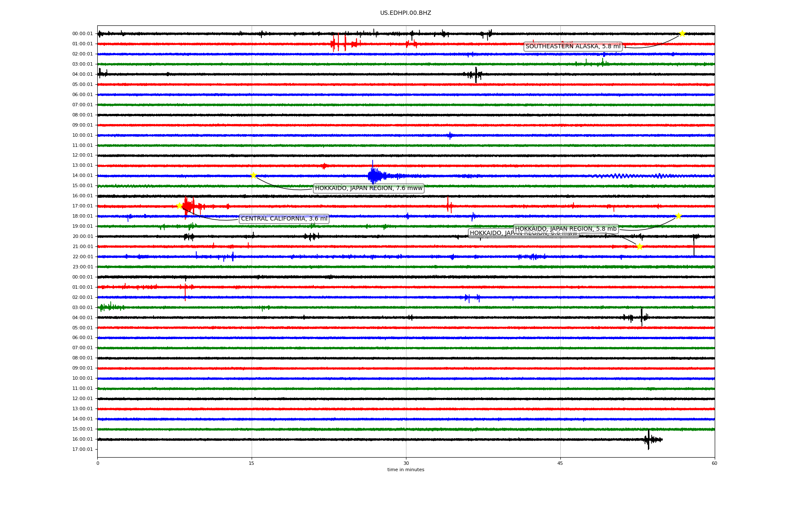Viewport: 812px width, 508px height.
Task: Click the Hokkaido Japan Region 7.6 mww label
Action: tap(368, 188)
